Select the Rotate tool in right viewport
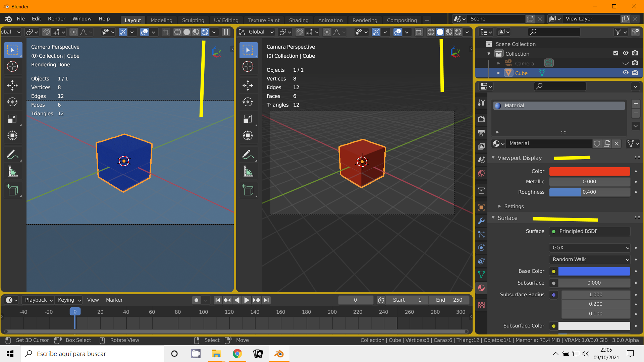644x362 pixels. (x=248, y=102)
